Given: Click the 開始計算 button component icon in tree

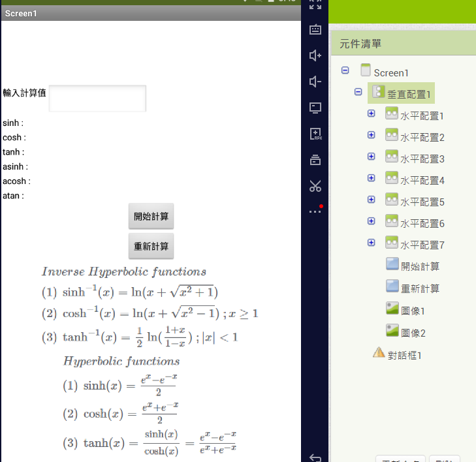Looking at the screenshot, I should 392,264.
